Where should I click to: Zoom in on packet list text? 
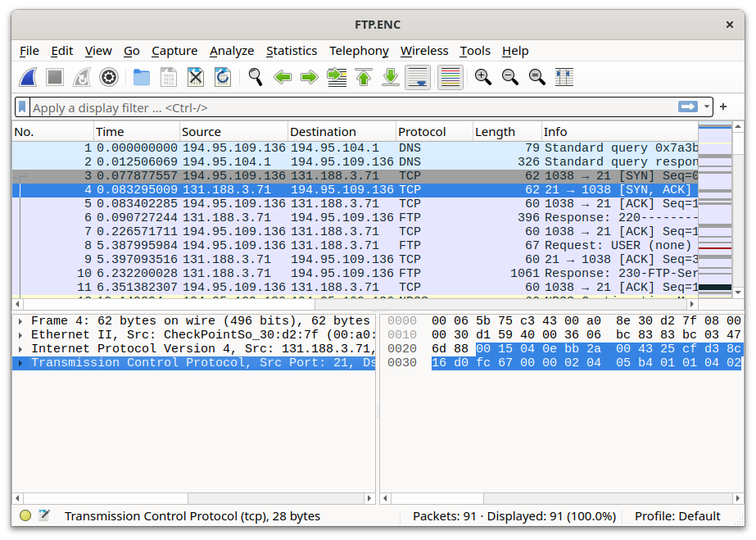pyautogui.click(x=483, y=77)
